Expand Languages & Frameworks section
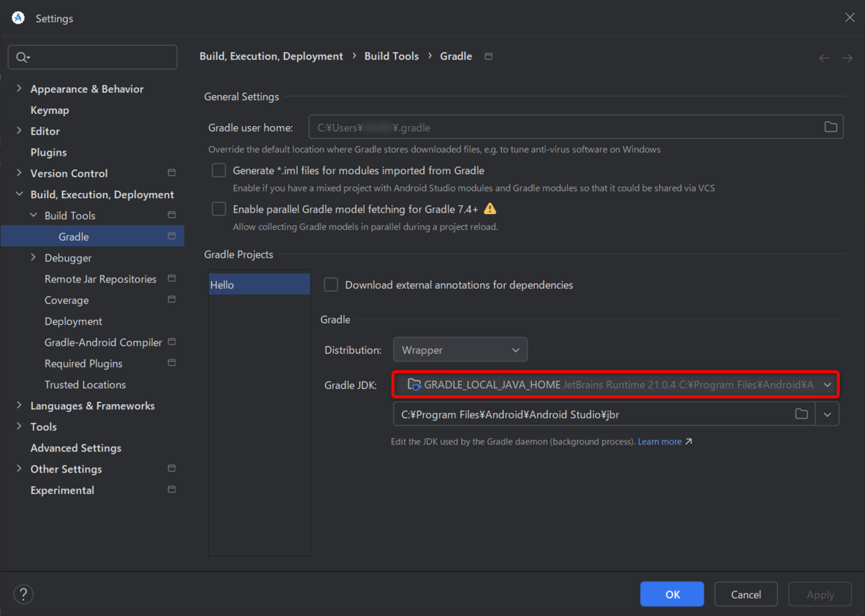The height and width of the screenshot is (616, 865). click(x=19, y=406)
